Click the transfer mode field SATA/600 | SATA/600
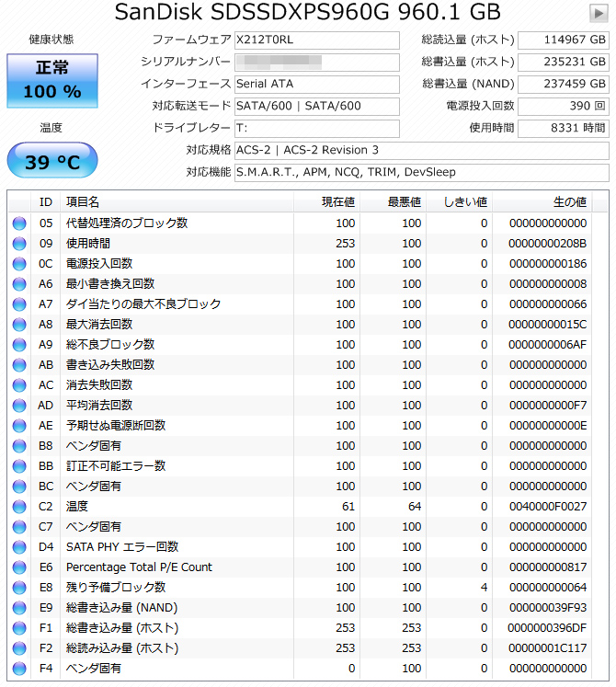The height and width of the screenshot is (687, 616). point(317,106)
